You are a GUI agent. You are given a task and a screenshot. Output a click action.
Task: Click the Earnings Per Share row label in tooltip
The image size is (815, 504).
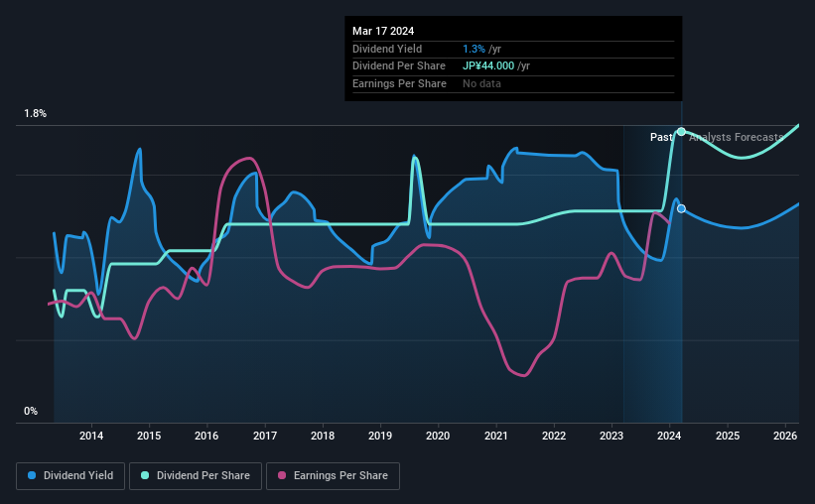pos(399,83)
